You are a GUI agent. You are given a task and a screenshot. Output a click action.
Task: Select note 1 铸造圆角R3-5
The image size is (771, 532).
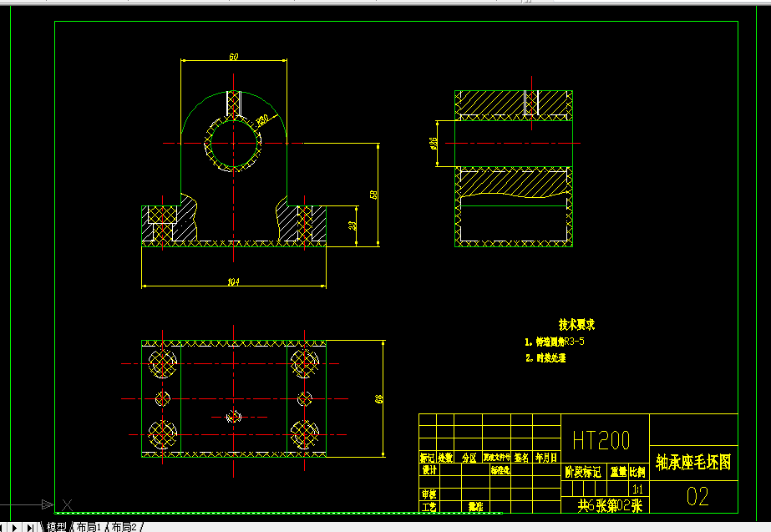click(555, 342)
